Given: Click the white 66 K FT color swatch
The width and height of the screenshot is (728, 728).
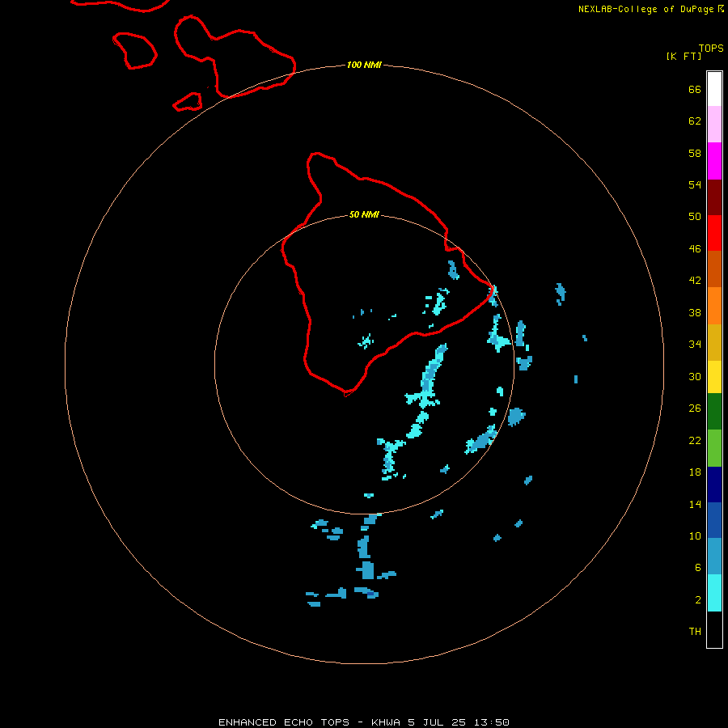Looking at the screenshot, I should 714,89.
